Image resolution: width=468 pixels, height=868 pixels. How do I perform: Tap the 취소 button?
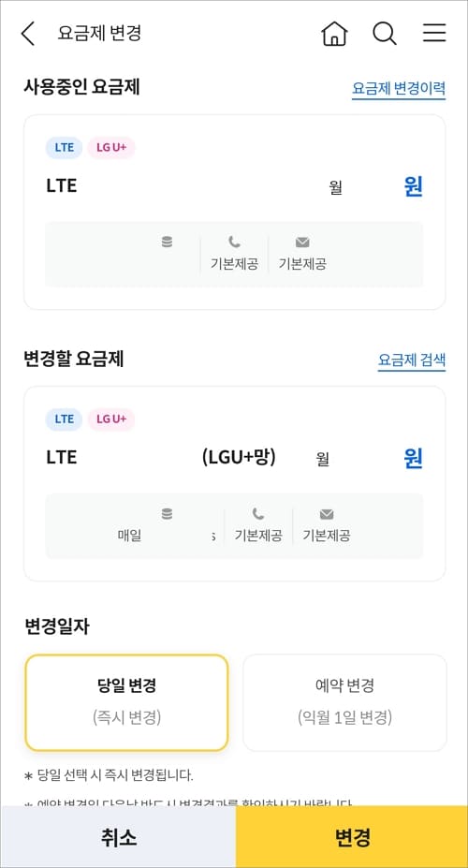[x=118, y=837]
